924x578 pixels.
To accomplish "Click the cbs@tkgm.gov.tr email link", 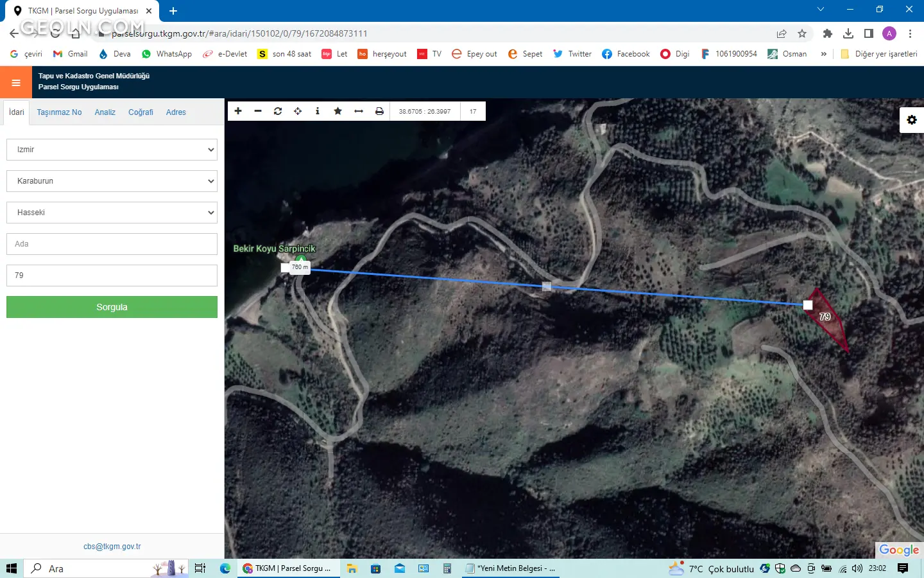I will (112, 547).
